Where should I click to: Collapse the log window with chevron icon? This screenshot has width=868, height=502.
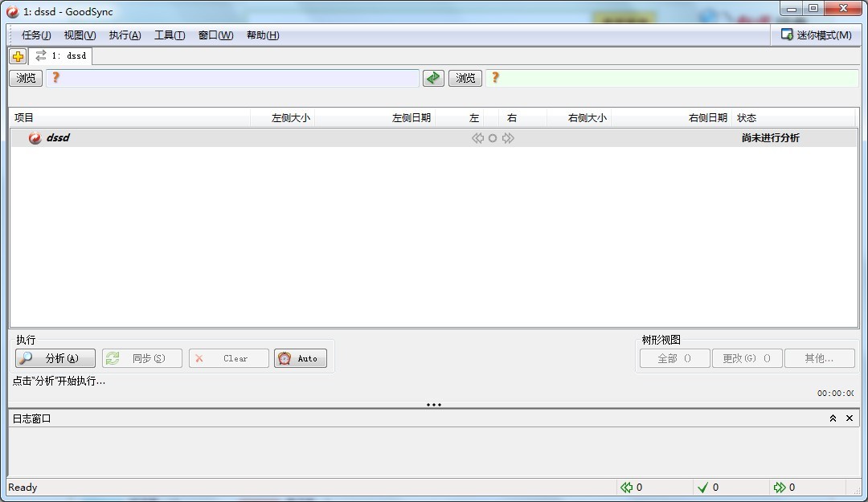click(833, 418)
